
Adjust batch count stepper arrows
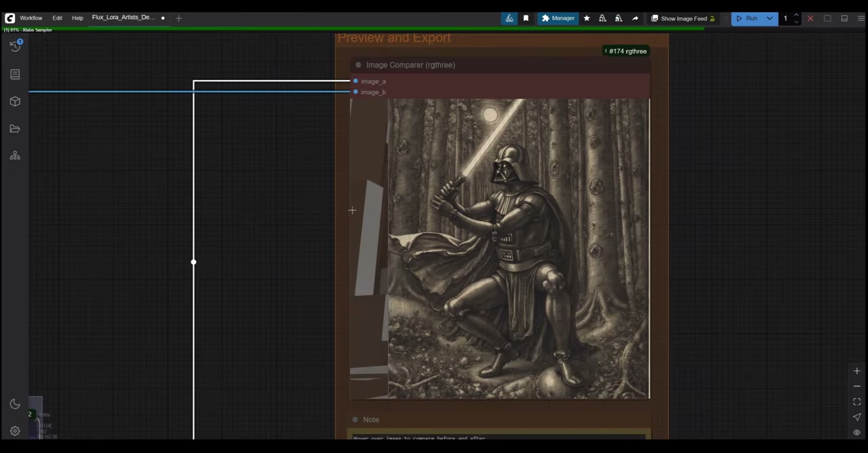796,18
